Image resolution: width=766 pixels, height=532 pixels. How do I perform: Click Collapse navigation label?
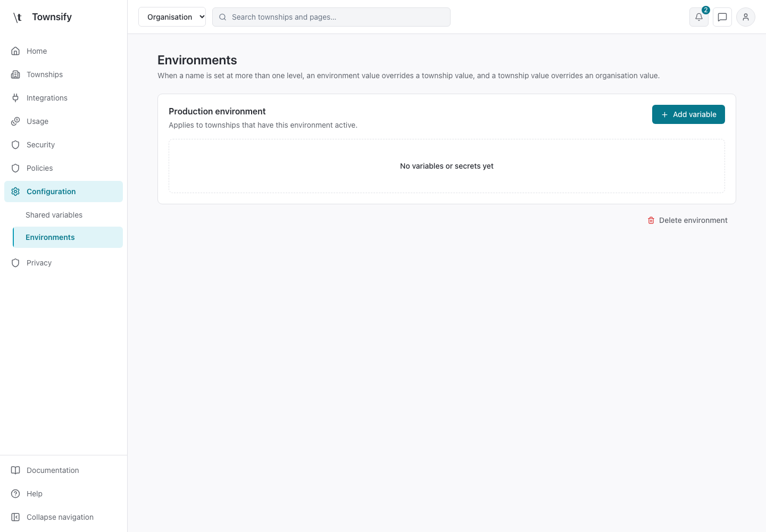tap(60, 517)
